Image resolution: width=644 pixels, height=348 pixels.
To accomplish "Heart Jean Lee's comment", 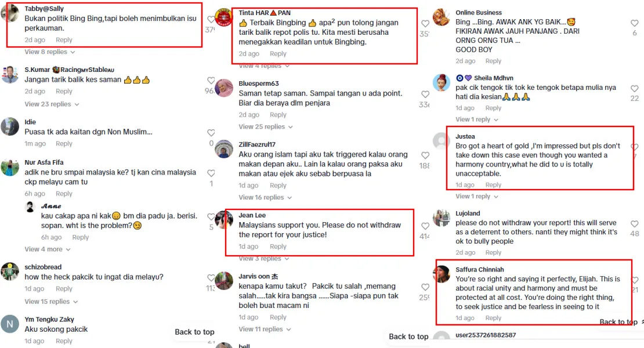I will (425, 226).
